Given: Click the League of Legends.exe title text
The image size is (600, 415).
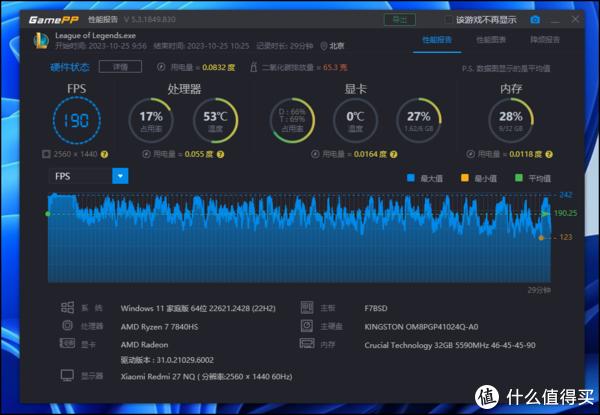Looking at the screenshot, I should click(x=95, y=36).
